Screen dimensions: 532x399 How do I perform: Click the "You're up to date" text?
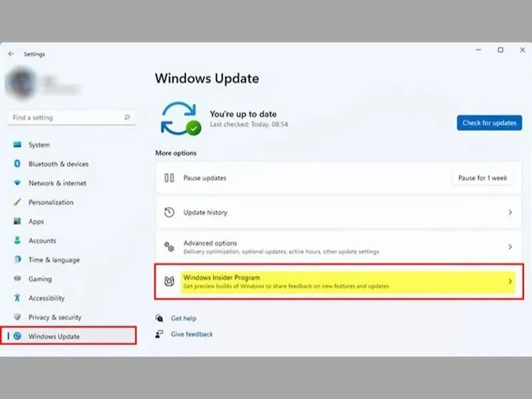[x=243, y=114]
